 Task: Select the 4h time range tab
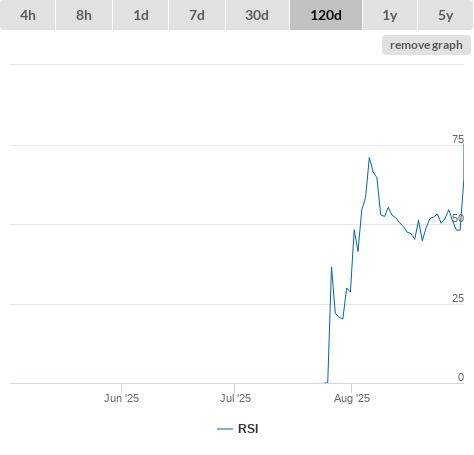click(28, 15)
